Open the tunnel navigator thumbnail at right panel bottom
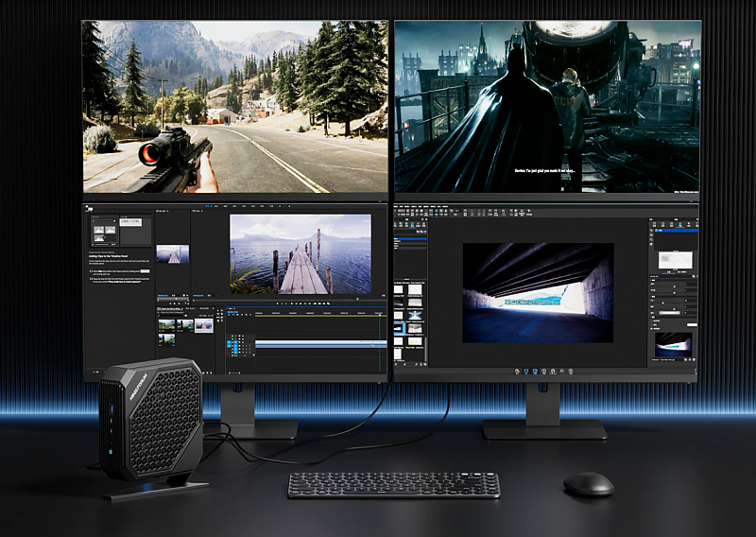The image size is (756, 537). [x=674, y=344]
